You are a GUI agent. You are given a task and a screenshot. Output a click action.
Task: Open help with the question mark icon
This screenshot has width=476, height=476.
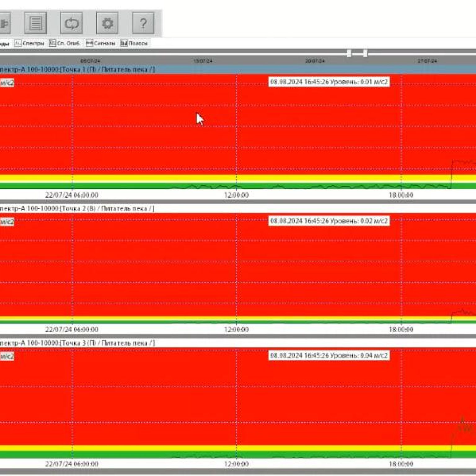pos(143,23)
